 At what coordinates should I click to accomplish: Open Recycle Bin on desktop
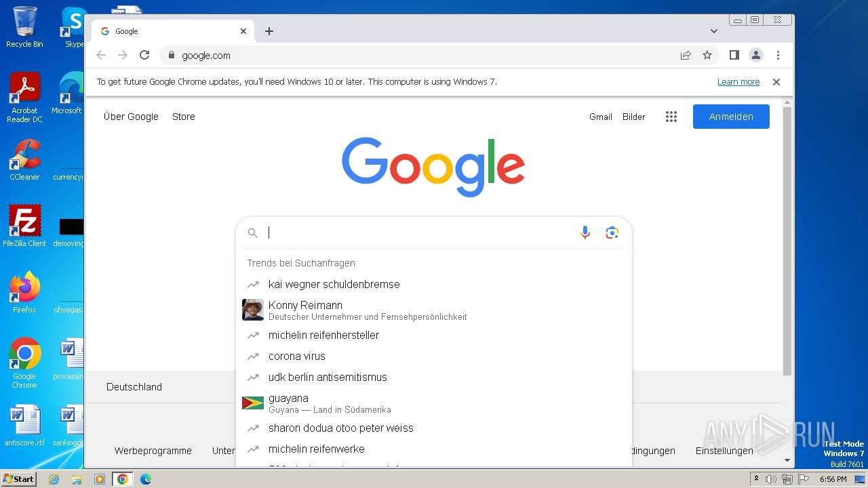click(24, 27)
